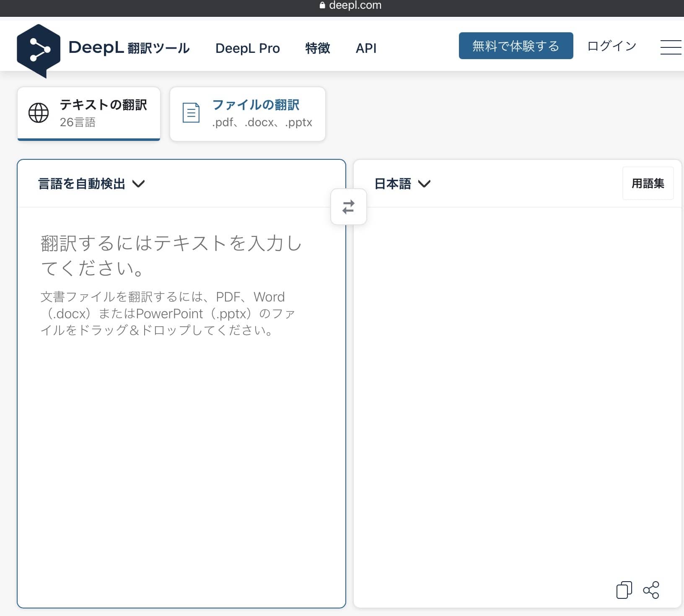684x616 pixels.
Task: Click the 26言語 label
Action: click(78, 122)
